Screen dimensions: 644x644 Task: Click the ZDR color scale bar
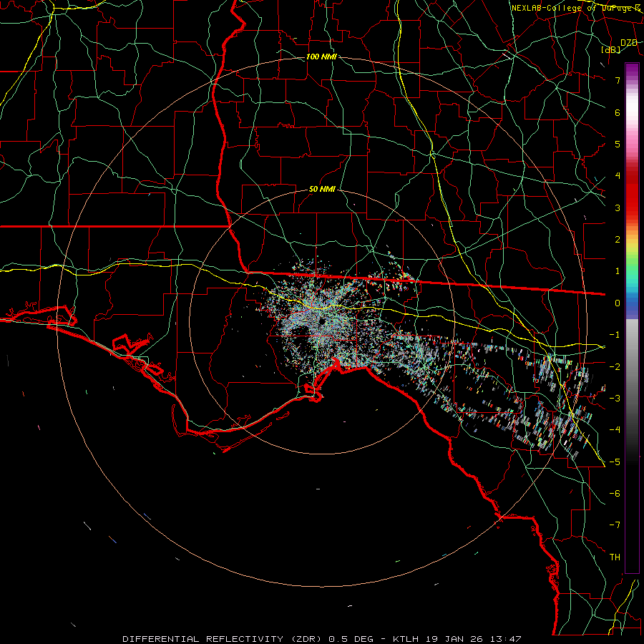coord(632,318)
